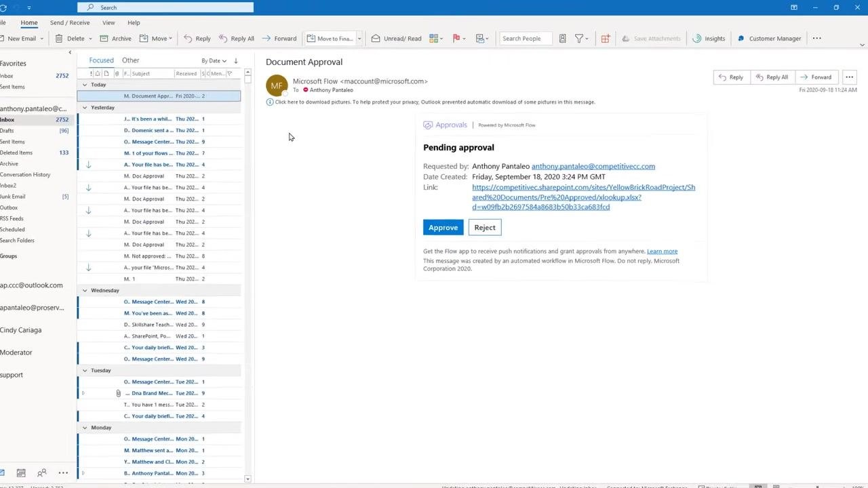Viewport: 868px width, 488px height.
Task: Click the Send/Receive sync icon in title bar
Action: [x=3, y=7]
